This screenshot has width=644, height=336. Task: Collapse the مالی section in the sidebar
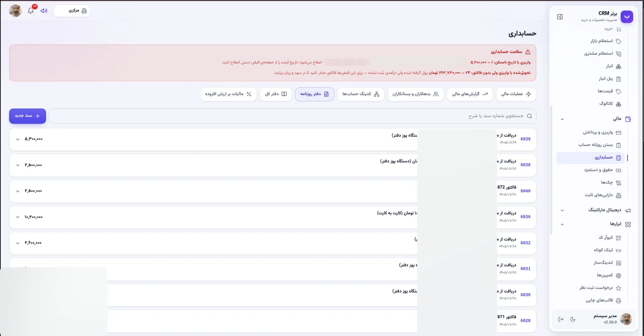pos(562,119)
